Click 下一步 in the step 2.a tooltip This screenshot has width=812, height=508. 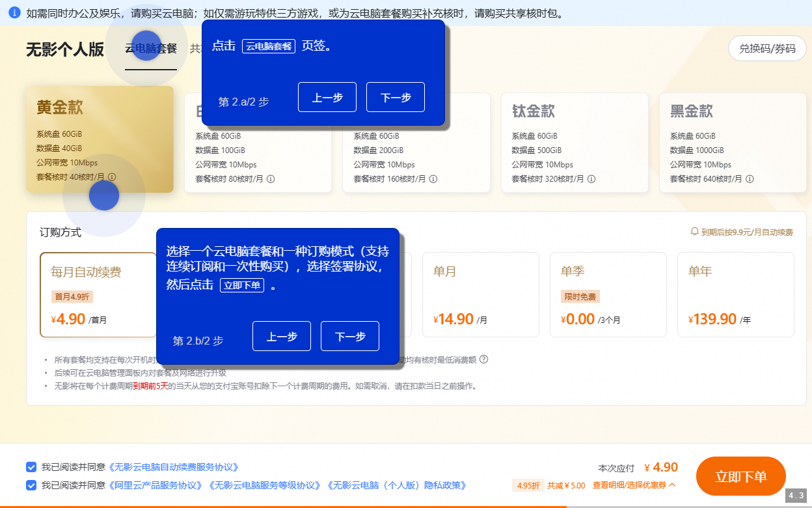pyautogui.click(x=395, y=96)
